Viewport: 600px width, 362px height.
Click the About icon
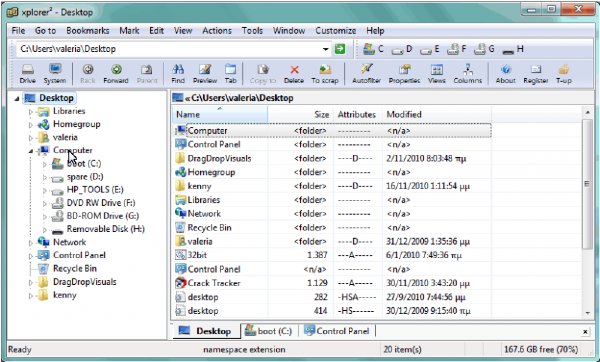tap(505, 73)
